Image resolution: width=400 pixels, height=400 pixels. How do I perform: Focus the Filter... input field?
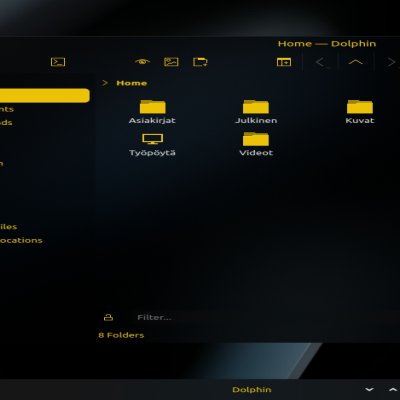point(265,317)
